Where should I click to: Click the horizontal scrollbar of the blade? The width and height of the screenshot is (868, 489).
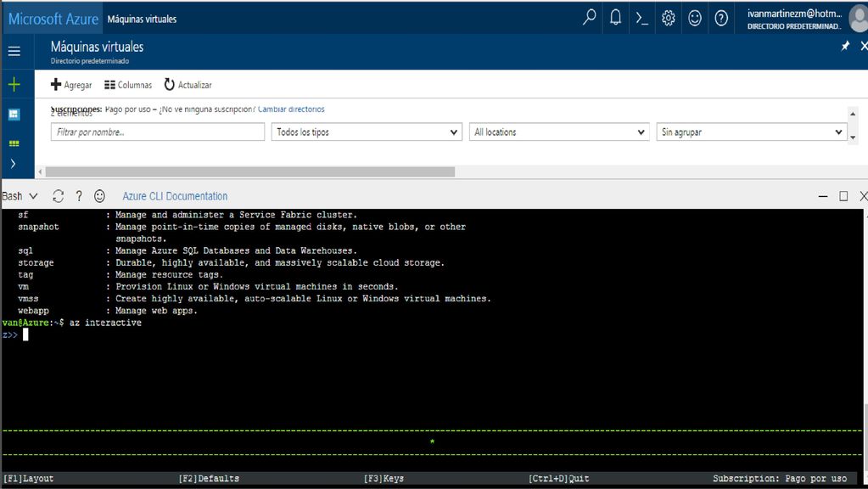pos(250,172)
